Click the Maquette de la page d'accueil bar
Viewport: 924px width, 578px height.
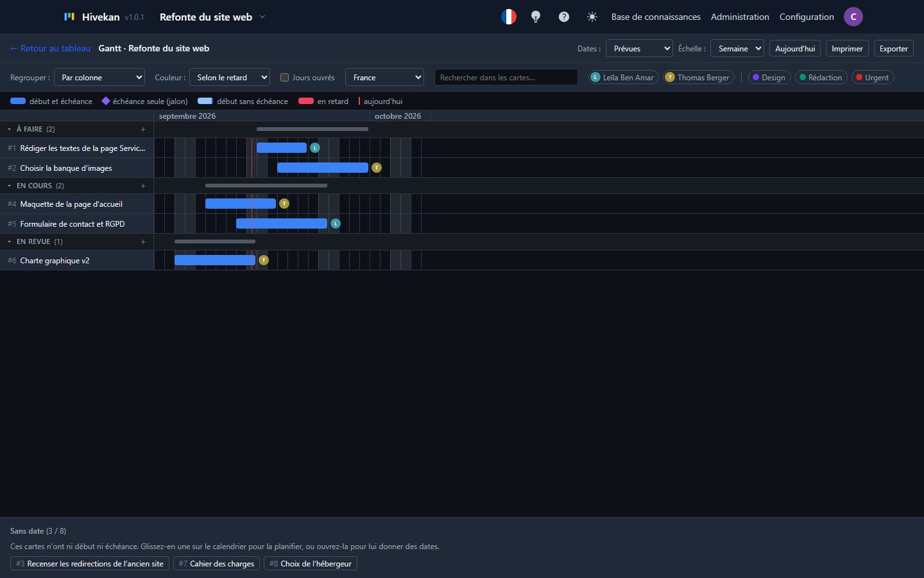(241, 204)
